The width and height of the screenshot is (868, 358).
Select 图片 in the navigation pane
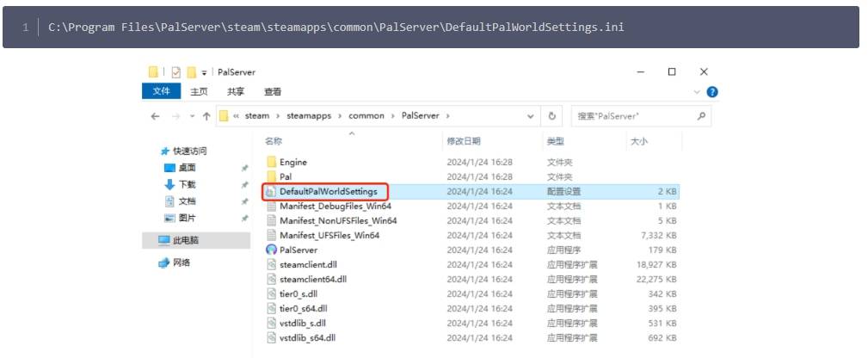[x=187, y=218]
